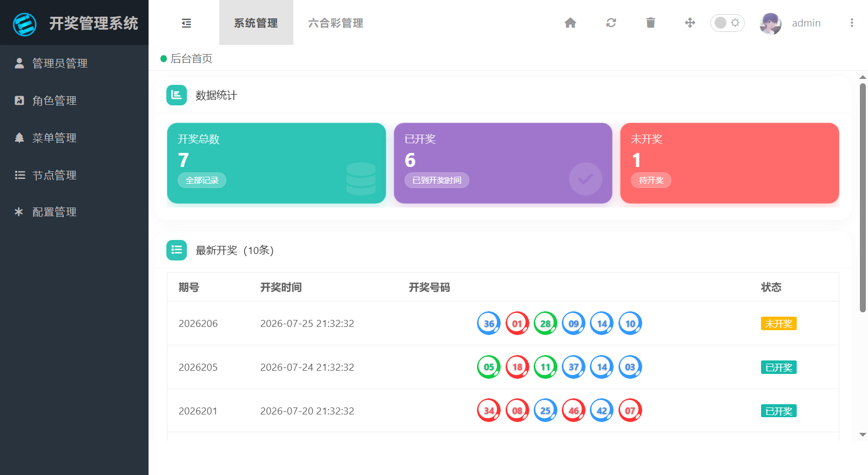Click red ball 18 in row 2026205
868x475 pixels.
[x=517, y=367]
